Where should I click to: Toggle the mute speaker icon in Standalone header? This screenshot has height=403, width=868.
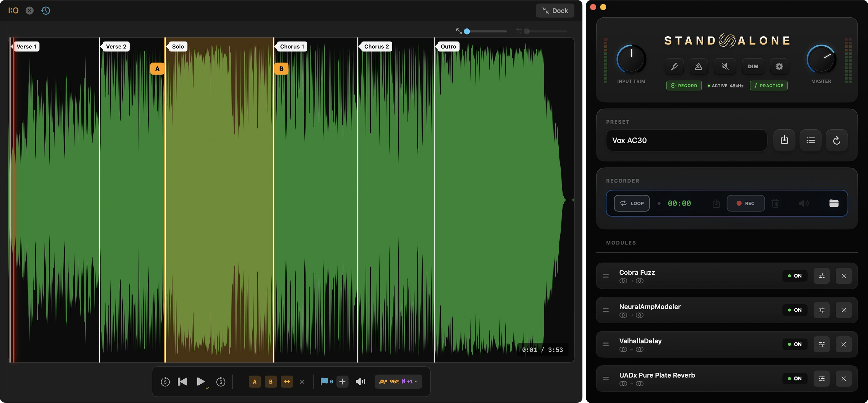725,66
